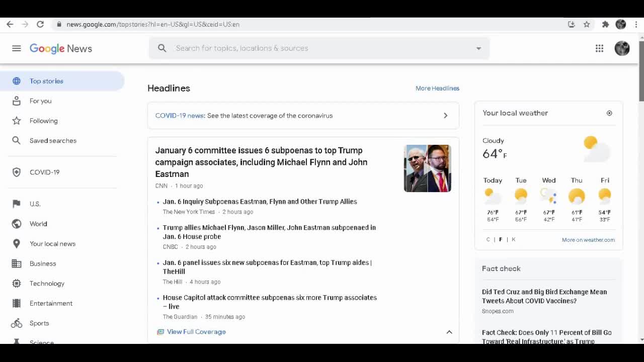The height and width of the screenshot is (362, 644).
Task: Click More Headlines link
Action: [437, 88]
